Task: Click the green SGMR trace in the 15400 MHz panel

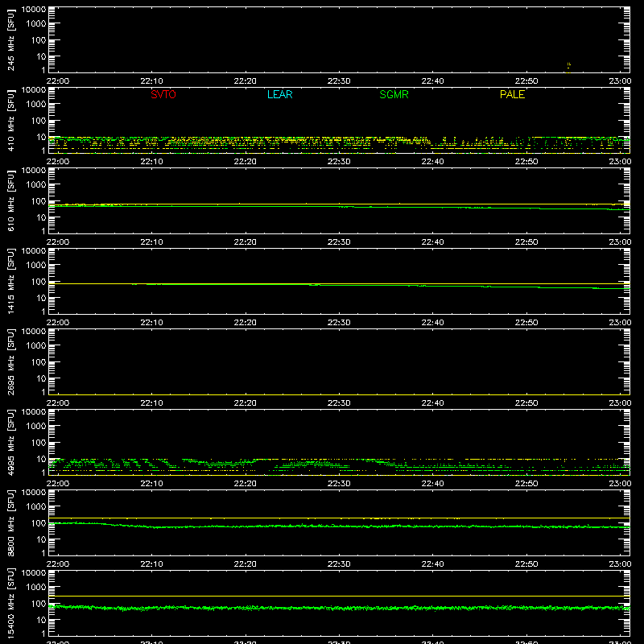Action: point(339,608)
